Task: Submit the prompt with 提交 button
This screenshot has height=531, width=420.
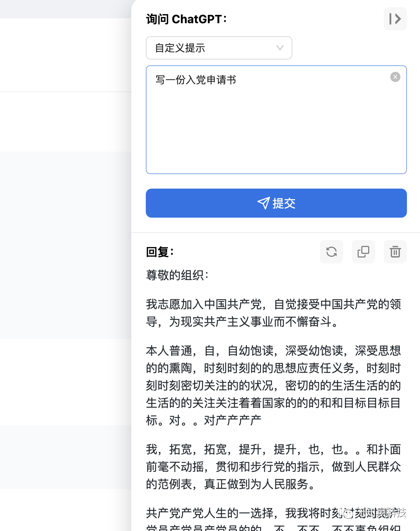Action: tap(276, 203)
